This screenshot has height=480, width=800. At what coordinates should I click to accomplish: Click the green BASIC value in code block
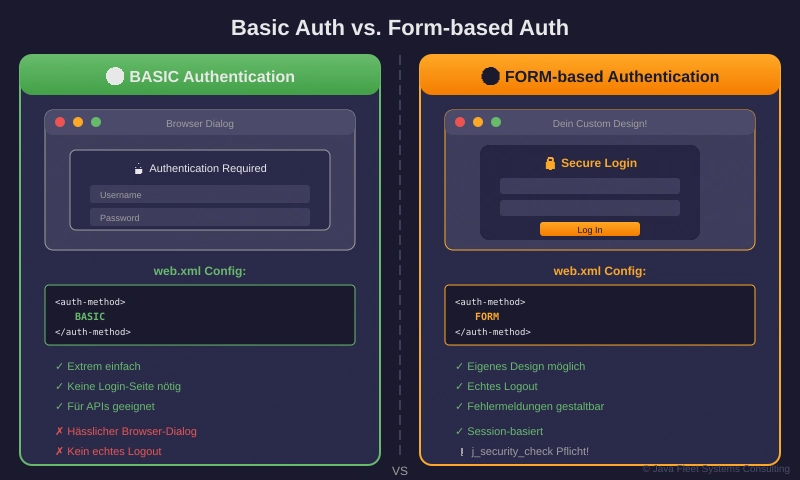(90, 316)
